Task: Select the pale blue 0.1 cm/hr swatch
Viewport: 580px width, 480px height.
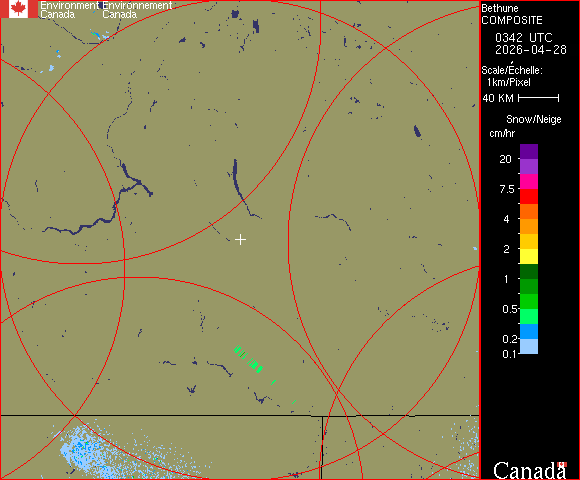Action: [x=529, y=347]
